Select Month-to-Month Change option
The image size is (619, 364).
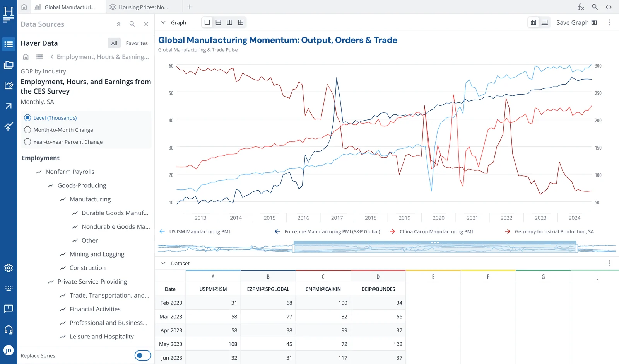click(27, 129)
